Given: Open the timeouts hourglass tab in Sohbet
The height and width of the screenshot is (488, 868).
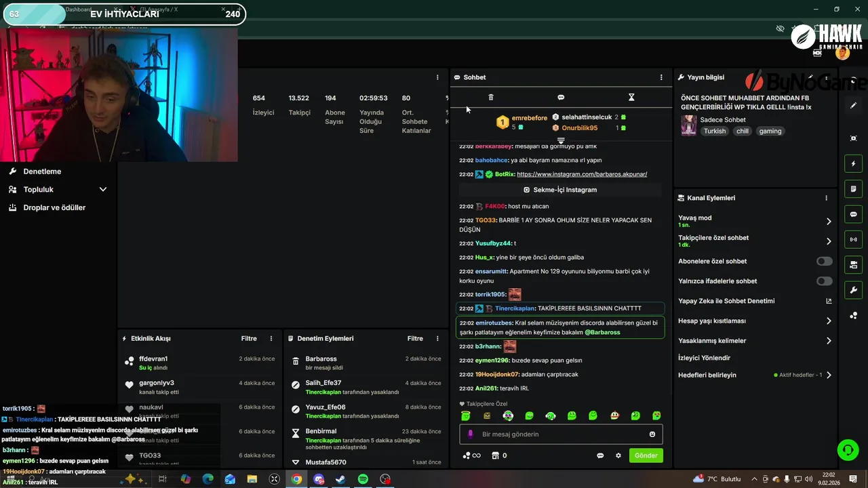Looking at the screenshot, I should 631,98.
